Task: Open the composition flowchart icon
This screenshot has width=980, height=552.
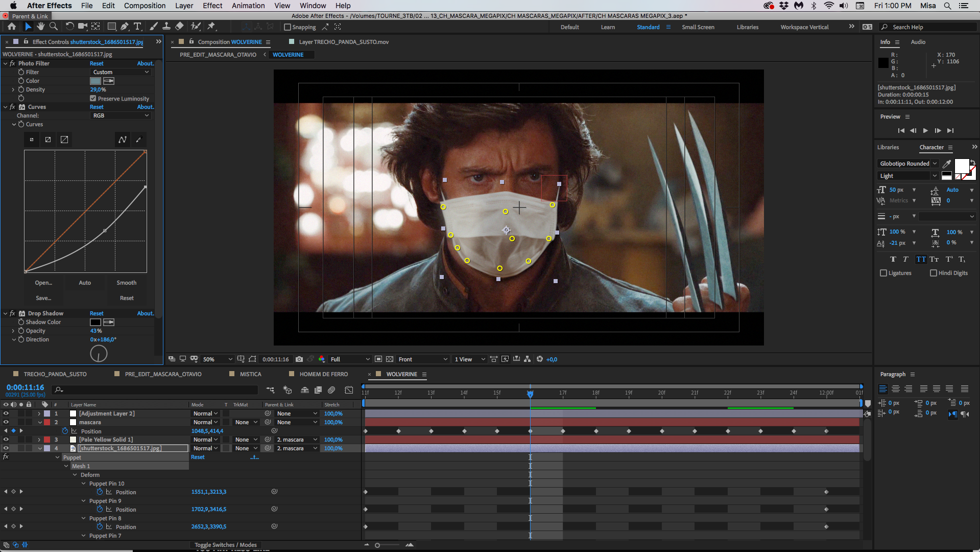Action: pos(527,359)
